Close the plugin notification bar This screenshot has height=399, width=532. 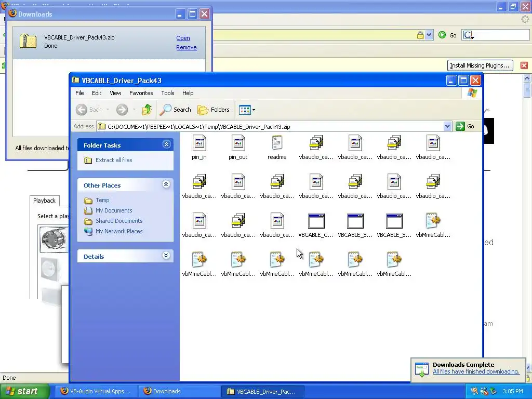pyautogui.click(x=524, y=65)
